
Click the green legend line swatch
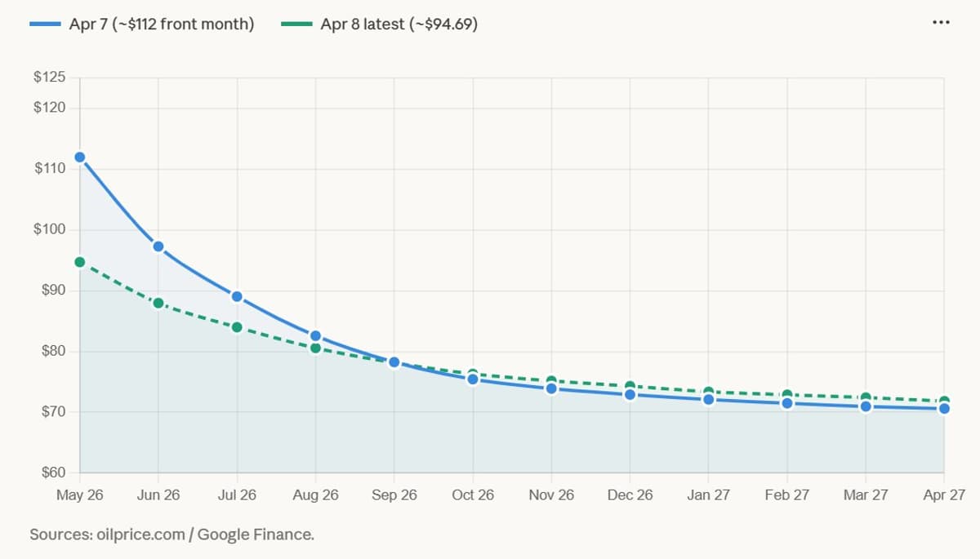[297, 24]
